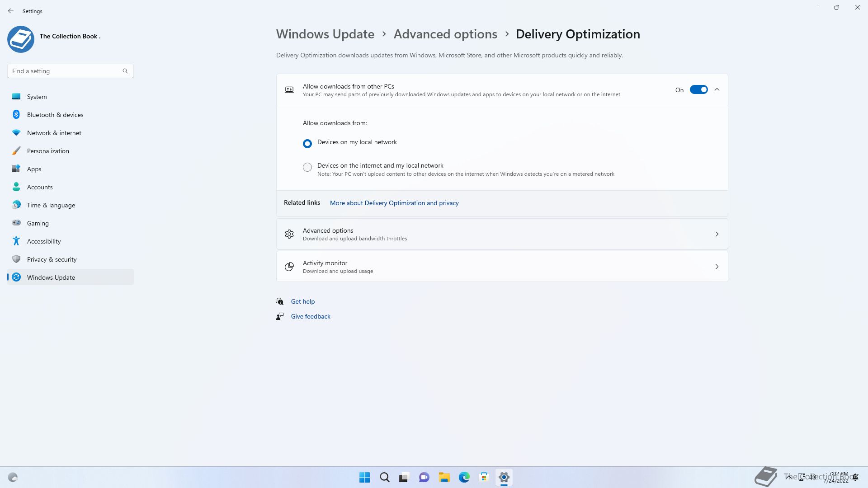The height and width of the screenshot is (488, 868).
Task: Click the Gaming controller icon
Action: (x=16, y=223)
